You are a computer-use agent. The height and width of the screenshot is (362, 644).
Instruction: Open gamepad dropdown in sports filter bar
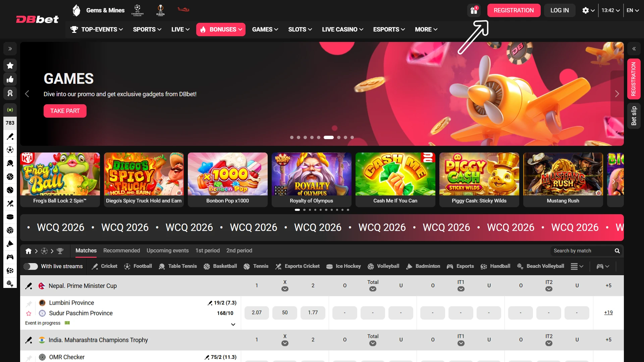tap(603, 266)
